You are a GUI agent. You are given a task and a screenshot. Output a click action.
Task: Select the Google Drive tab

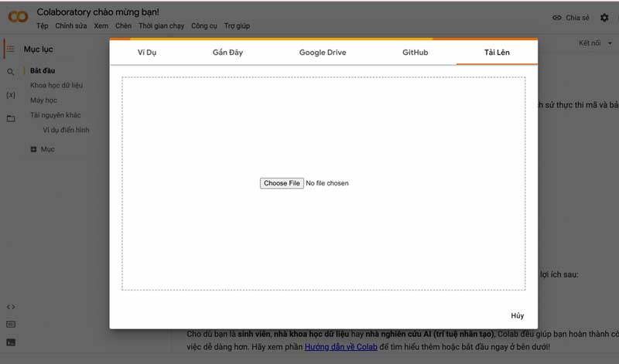(x=323, y=53)
